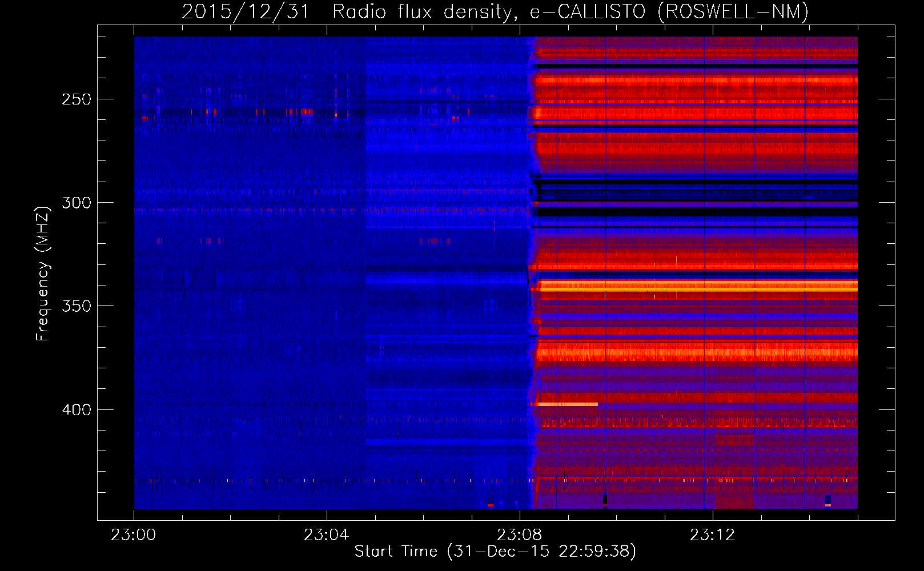Click the plot title 2015/12/31 Radio flux density
Viewport: 924px width, 571px height.
(347, 11)
